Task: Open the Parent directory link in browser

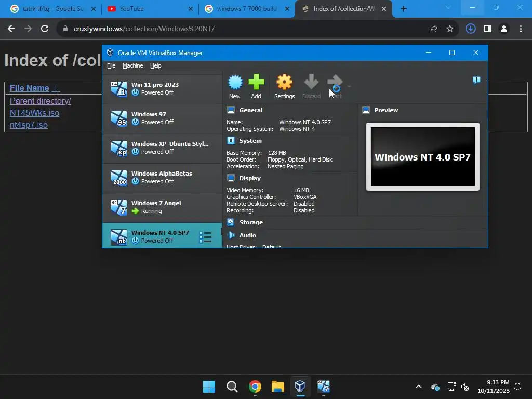Action: tap(40, 101)
